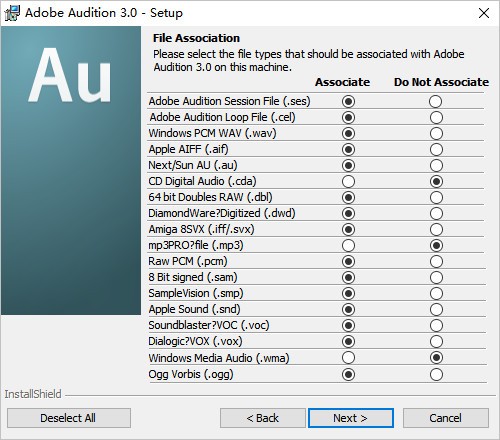Set Adobe Audition Loop File to Do Not Associate

click(x=436, y=117)
